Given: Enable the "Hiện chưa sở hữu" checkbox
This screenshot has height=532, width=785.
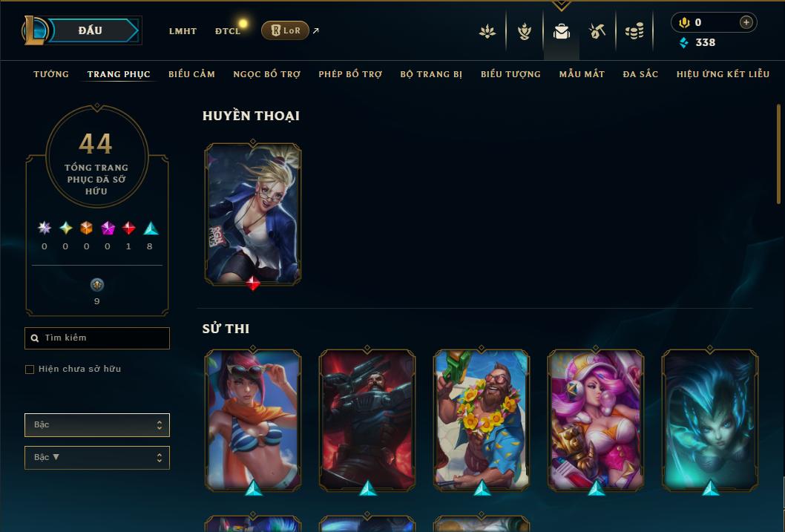Looking at the screenshot, I should (30, 370).
